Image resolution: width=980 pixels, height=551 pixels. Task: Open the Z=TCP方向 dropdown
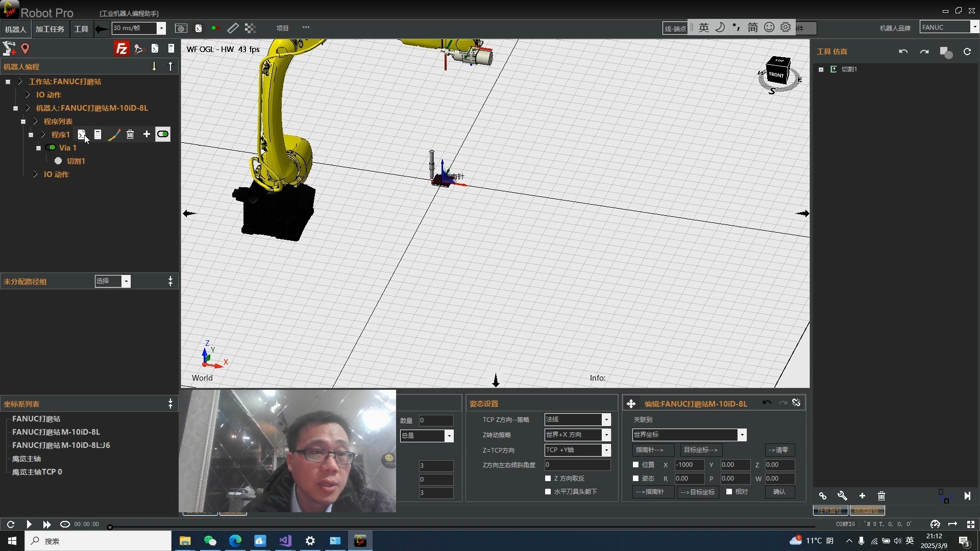(x=606, y=450)
